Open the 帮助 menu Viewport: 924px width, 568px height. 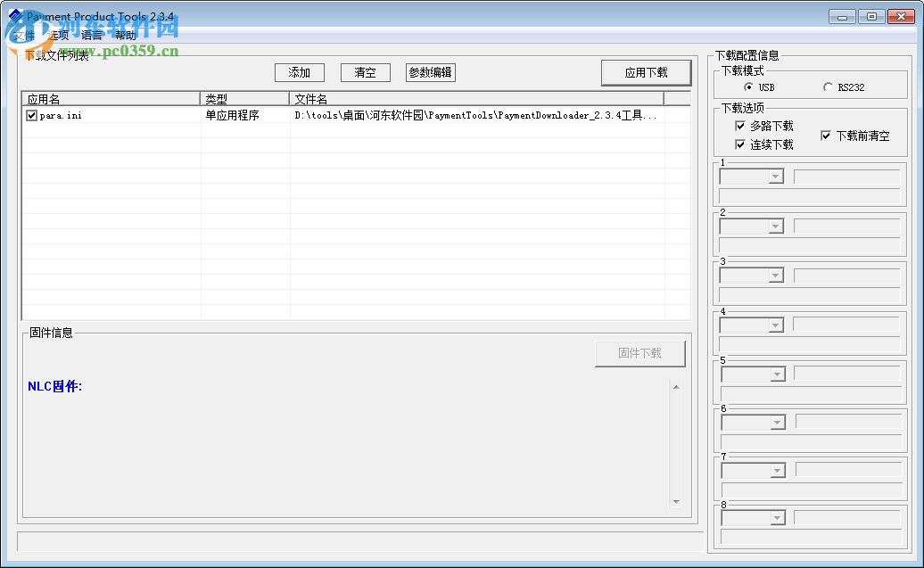(x=126, y=34)
